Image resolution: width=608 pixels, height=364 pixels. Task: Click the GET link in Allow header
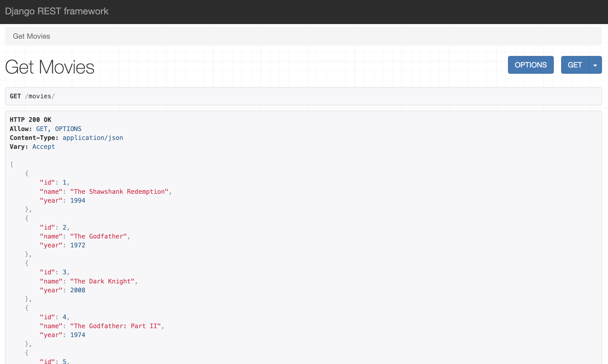click(42, 129)
